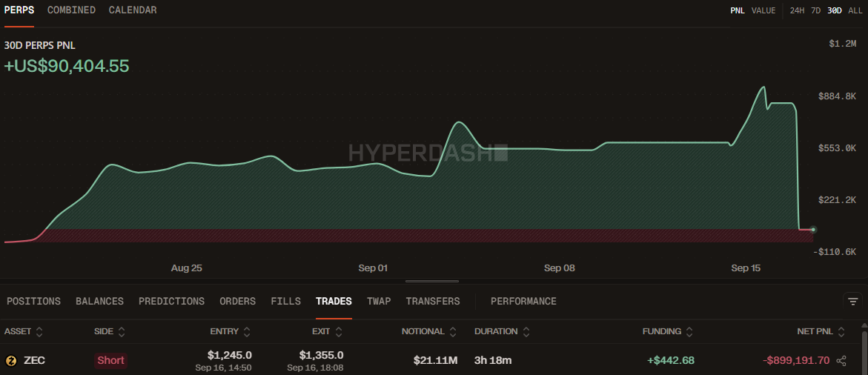868x375 pixels.
Task: Click the Sep 16, 14:50 entry time
Action: (224, 368)
